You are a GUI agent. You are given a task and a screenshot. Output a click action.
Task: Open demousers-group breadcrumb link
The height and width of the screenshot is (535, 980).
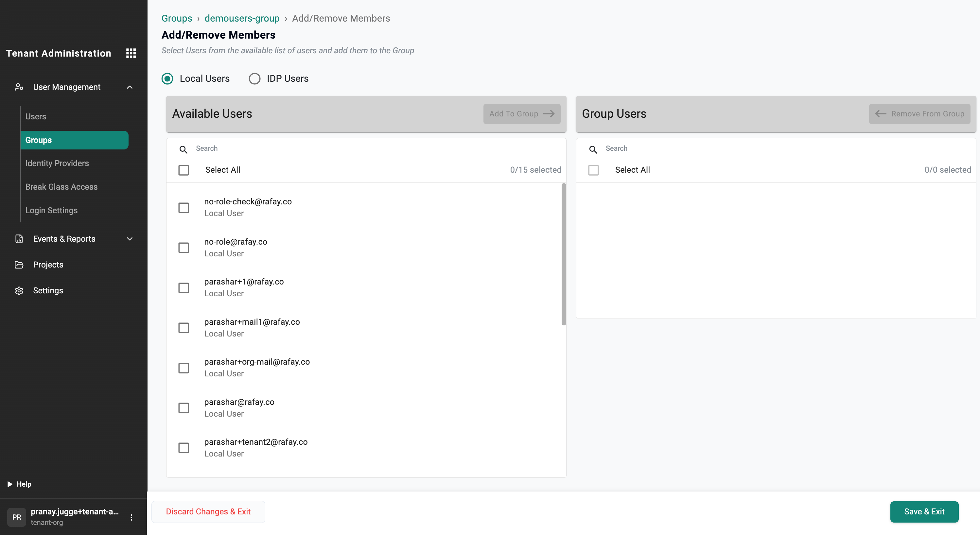242,18
